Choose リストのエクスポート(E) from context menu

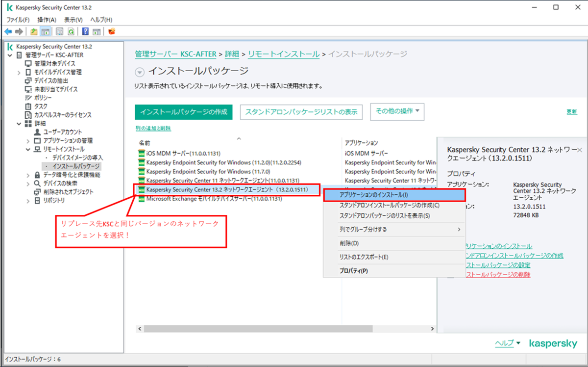click(x=394, y=257)
